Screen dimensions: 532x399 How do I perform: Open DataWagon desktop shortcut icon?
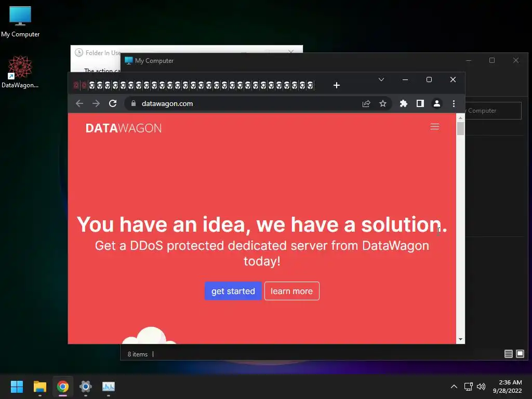[20, 72]
